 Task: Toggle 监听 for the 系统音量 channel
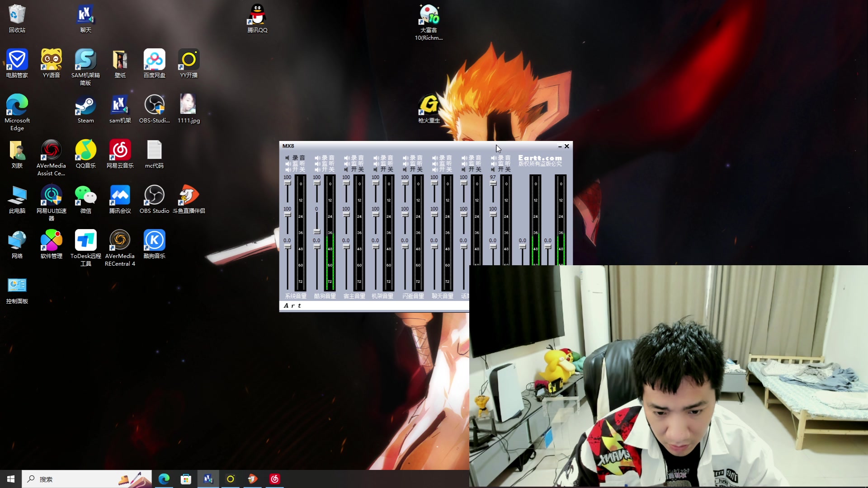pyautogui.click(x=295, y=164)
